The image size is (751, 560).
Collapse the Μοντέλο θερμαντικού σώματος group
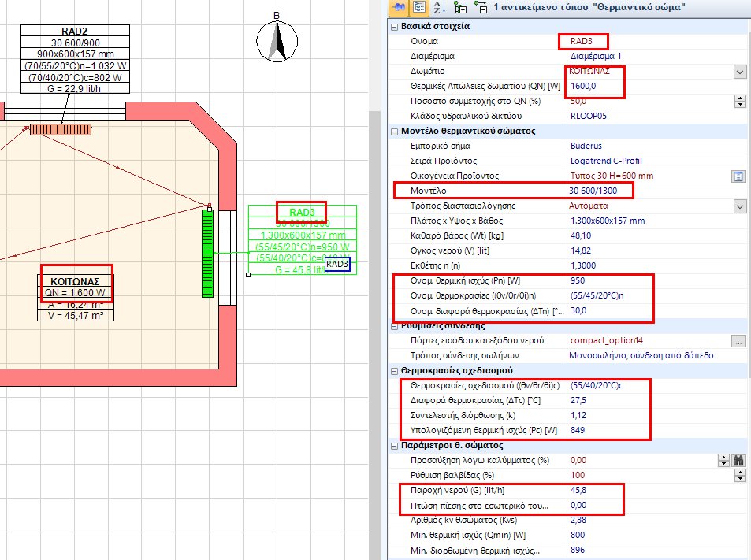[x=394, y=132]
